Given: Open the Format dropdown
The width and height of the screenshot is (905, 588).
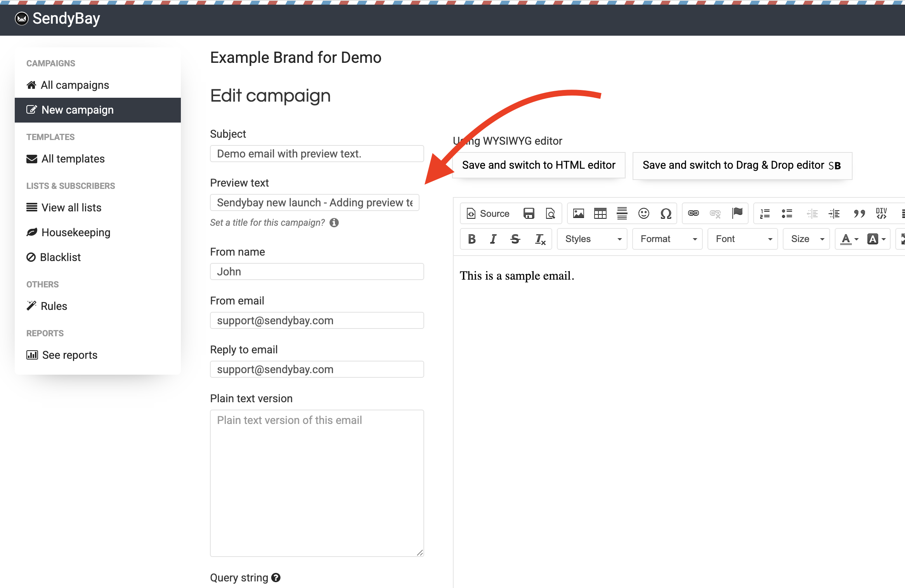Looking at the screenshot, I should click(667, 239).
